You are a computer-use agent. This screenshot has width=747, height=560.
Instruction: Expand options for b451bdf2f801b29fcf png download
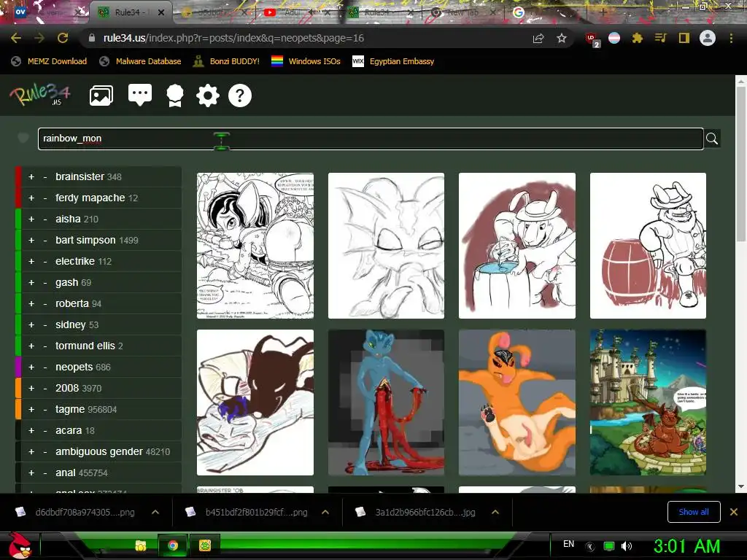[325, 513]
